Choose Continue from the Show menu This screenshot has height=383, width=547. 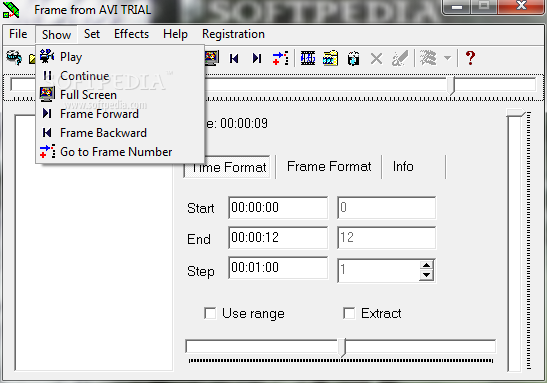(120, 75)
